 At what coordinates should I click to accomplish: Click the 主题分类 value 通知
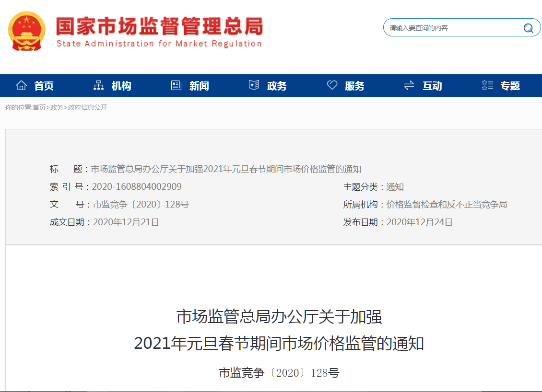pos(395,187)
